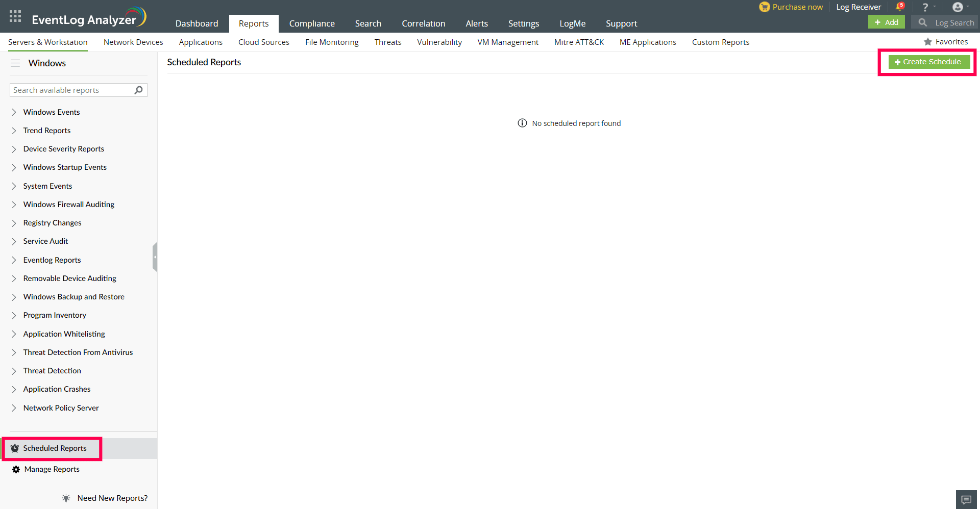Expand the Device Severity Reports category

click(x=14, y=149)
